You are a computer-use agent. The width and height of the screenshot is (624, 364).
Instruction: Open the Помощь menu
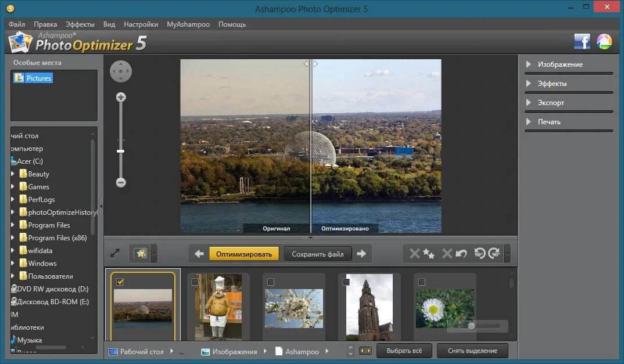click(x=232, y=24)
